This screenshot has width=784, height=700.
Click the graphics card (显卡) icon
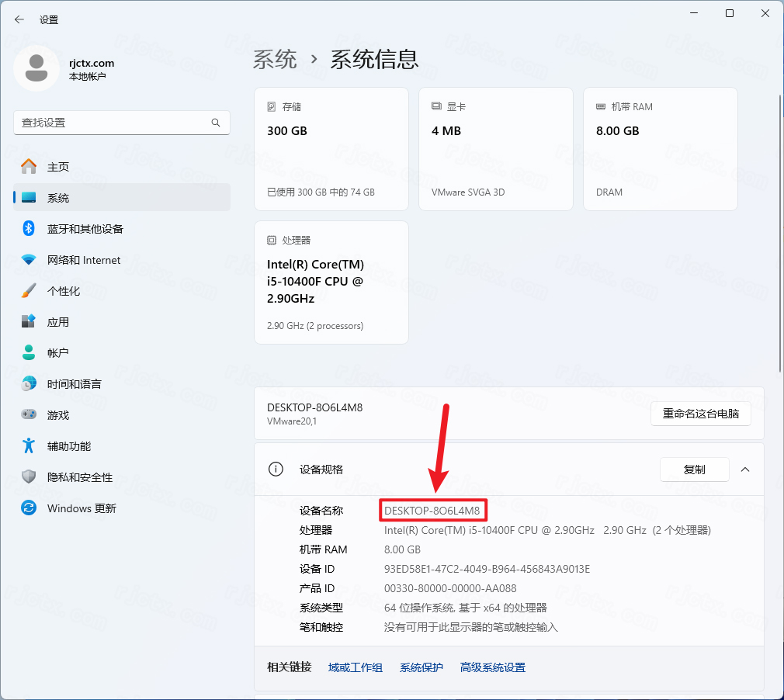[x=436, y=106]
